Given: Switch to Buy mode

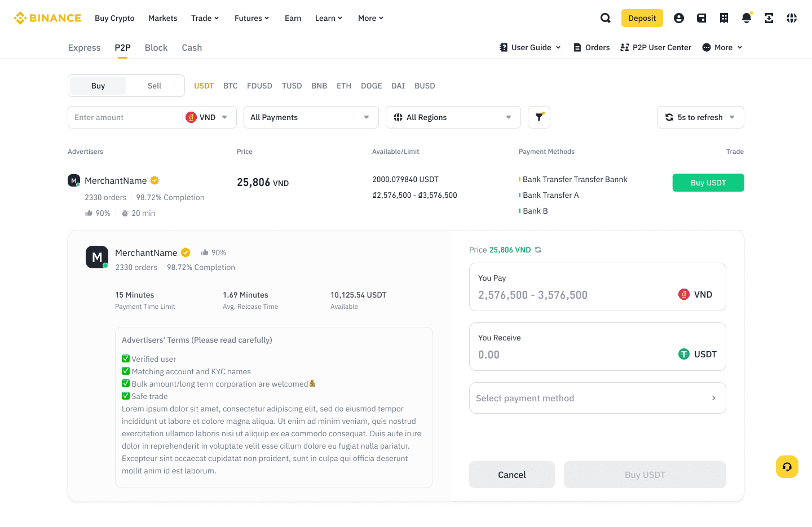Looking at the screenshot, I should coord(98,86).
